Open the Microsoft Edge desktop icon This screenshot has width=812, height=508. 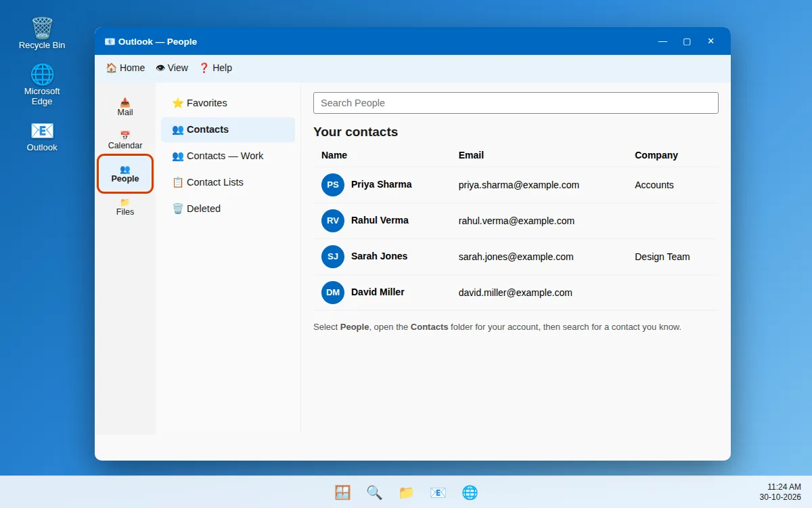[x=42, y=85]
